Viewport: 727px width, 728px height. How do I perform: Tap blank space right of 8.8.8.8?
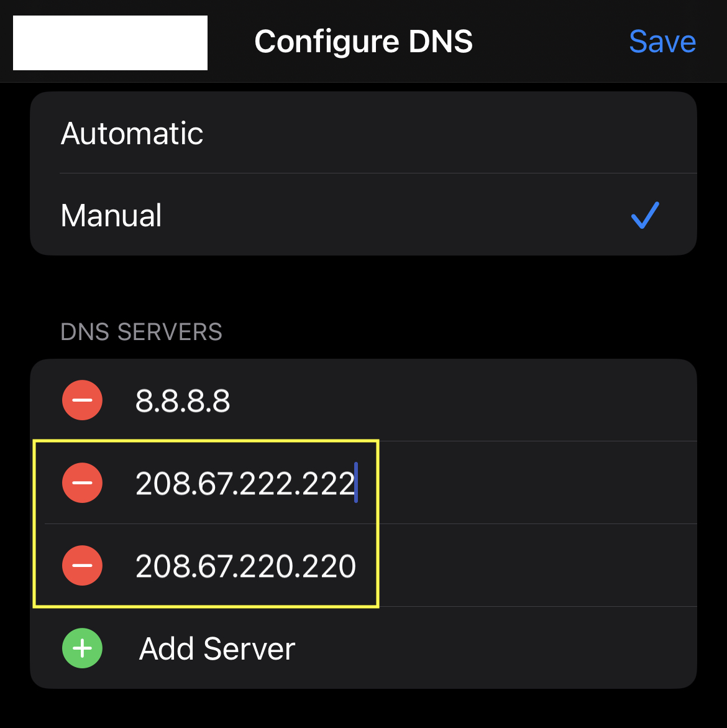(x=464, y=400)
